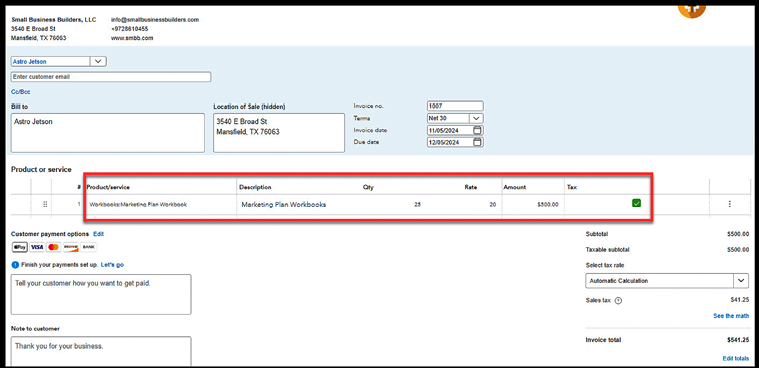Open the Due date calendar picker
The image size is (759, 368).
477,142
